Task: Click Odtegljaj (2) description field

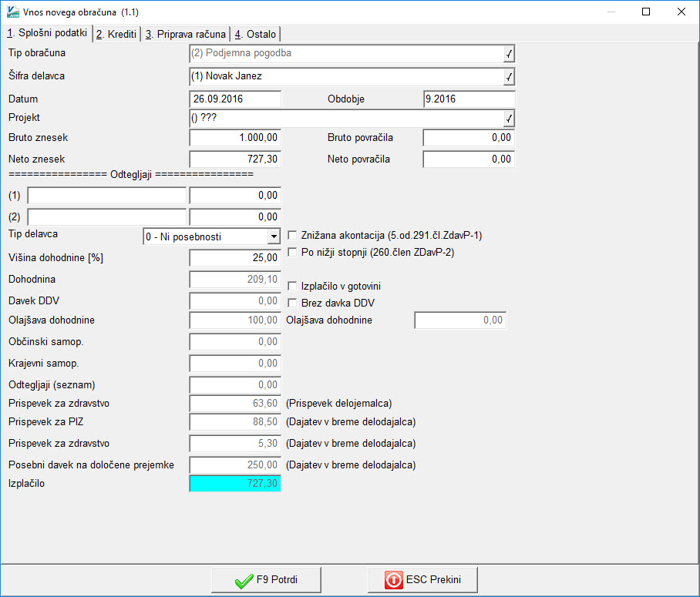Action: 106,217
